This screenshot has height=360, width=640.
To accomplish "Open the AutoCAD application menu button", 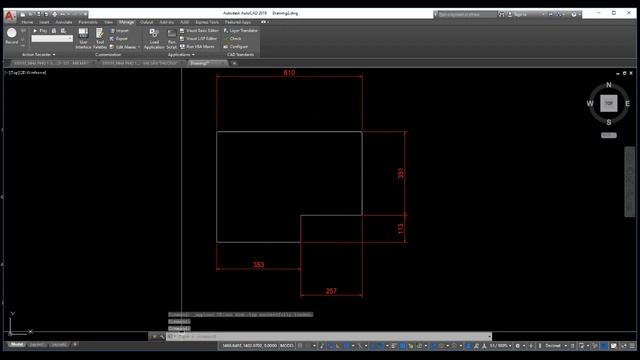I will pyautogui.click(x=9, y=16).
